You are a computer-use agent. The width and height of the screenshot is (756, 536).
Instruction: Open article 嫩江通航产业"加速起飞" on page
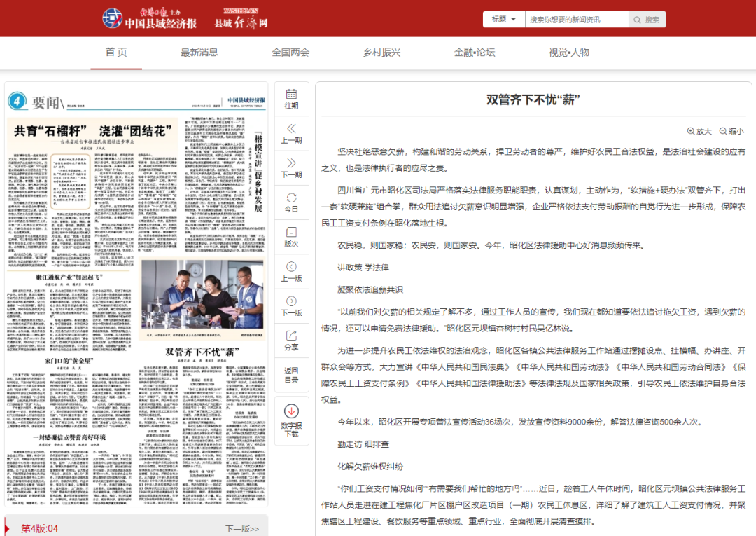coord(69,277)
